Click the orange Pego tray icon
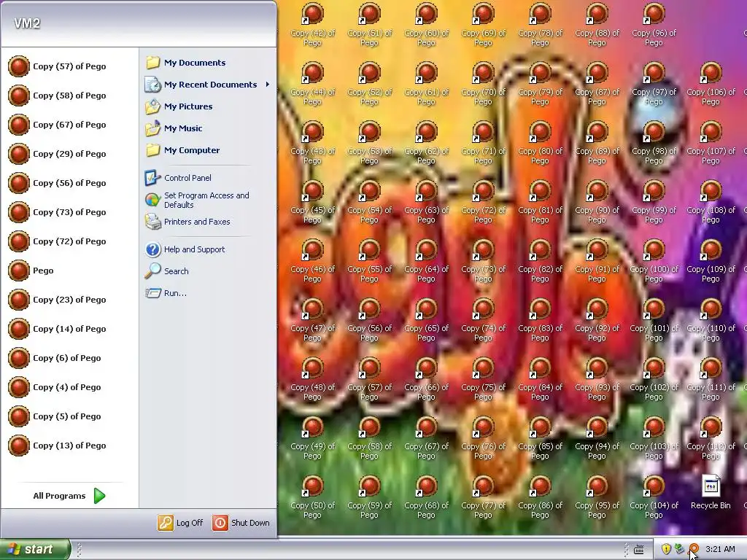Image resolution: width=747 pixels, height=560 pixels. point(694,549)
